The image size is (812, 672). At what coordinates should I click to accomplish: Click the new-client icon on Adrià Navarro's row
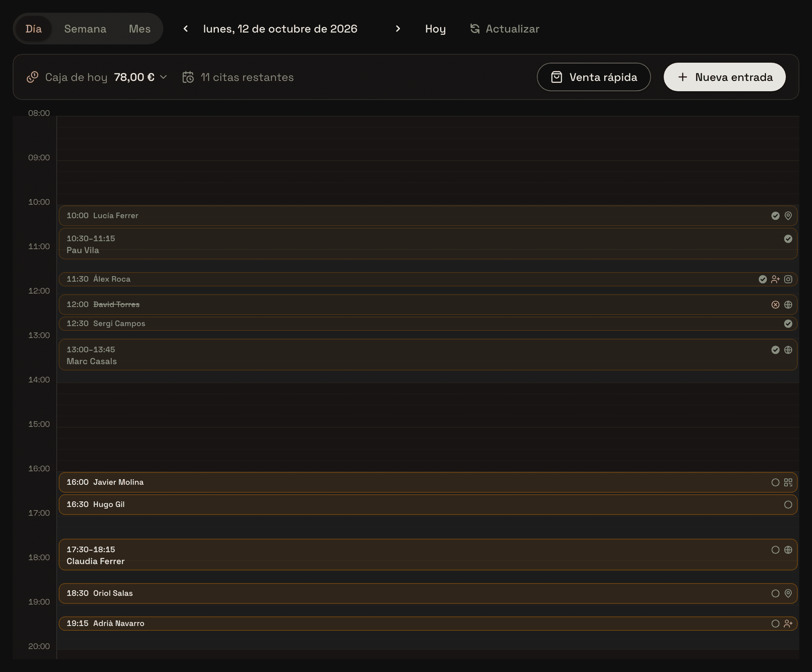click(x=788, y=624)
